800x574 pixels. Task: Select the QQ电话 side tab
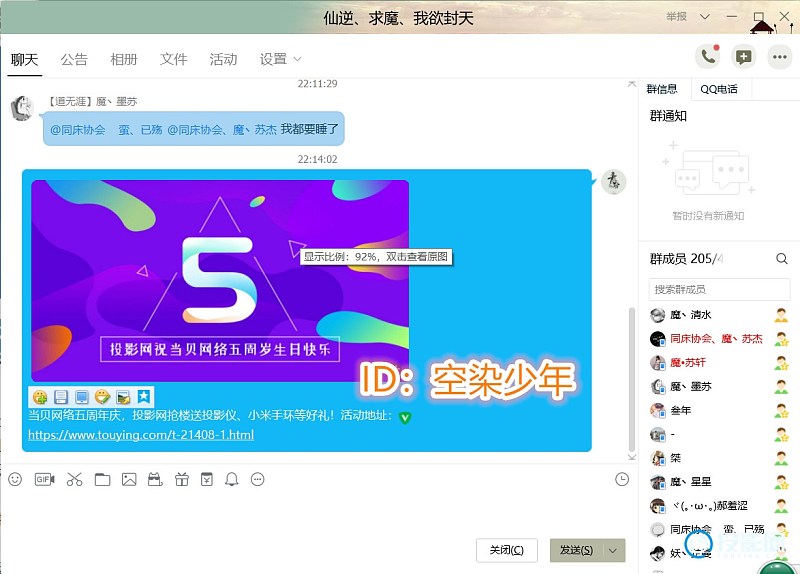point(719,89)
